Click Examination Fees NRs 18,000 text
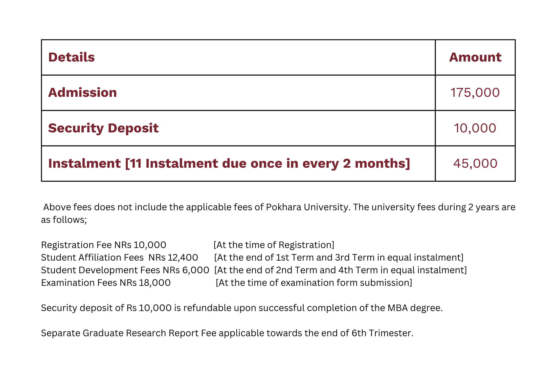Screen dimensions: 555x392 click(106, 283)
